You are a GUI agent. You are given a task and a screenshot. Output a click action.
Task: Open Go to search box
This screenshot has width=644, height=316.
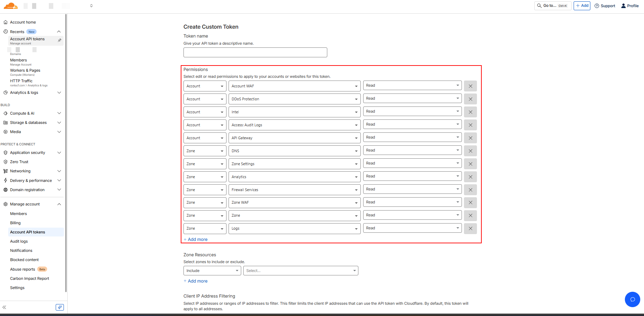click(x=552, y=6)
